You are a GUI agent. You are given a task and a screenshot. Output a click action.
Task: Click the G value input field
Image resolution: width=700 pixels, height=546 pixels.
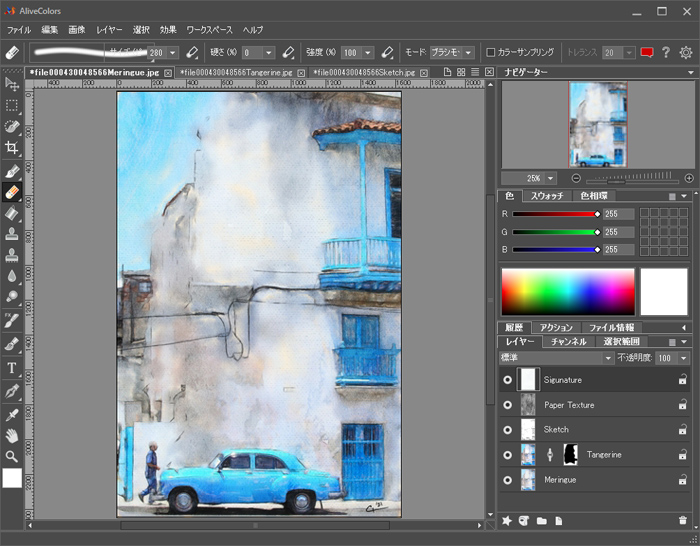618,232
